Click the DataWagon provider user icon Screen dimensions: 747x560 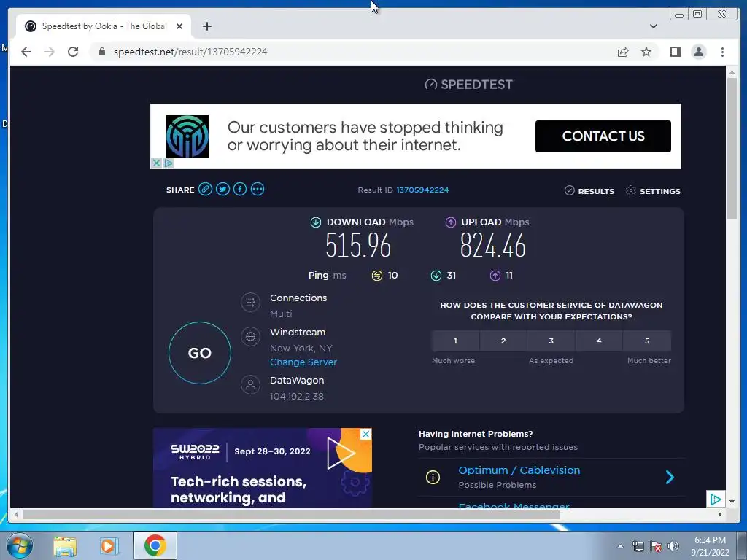(251, 384)
